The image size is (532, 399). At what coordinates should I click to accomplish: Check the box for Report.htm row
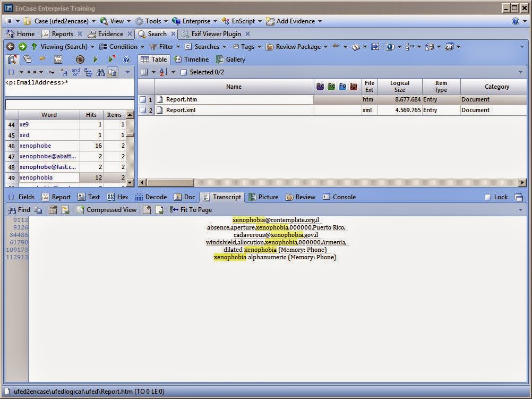point(143,99)
